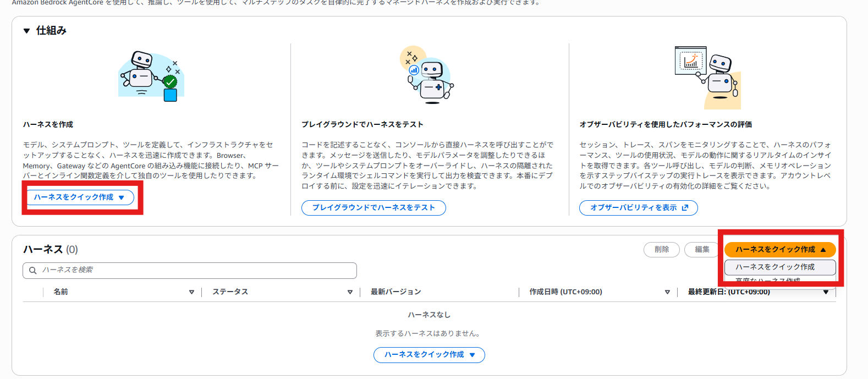Toggle 最終更新日 column sort arrow
Image resolution: width=868 pixels, height=379 pixels.
[x=826, y=292]
